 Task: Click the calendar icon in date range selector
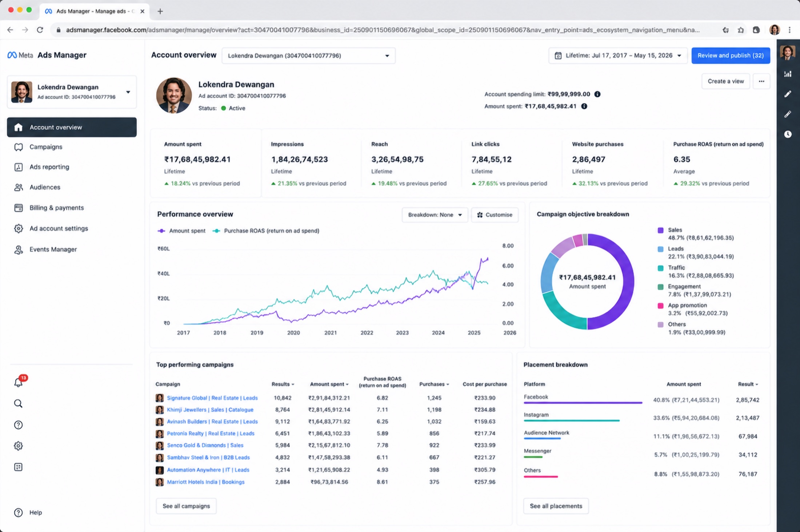coord(558,56)
